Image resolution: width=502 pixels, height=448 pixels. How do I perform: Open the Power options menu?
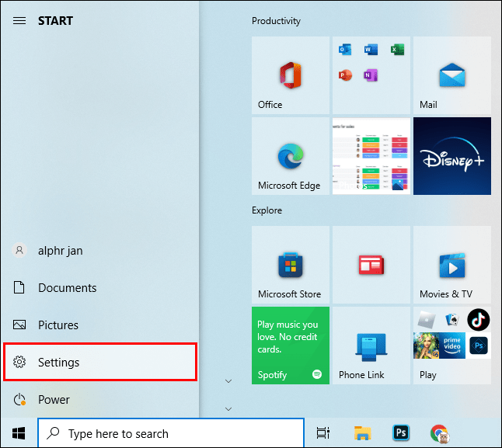coord(100,399)
